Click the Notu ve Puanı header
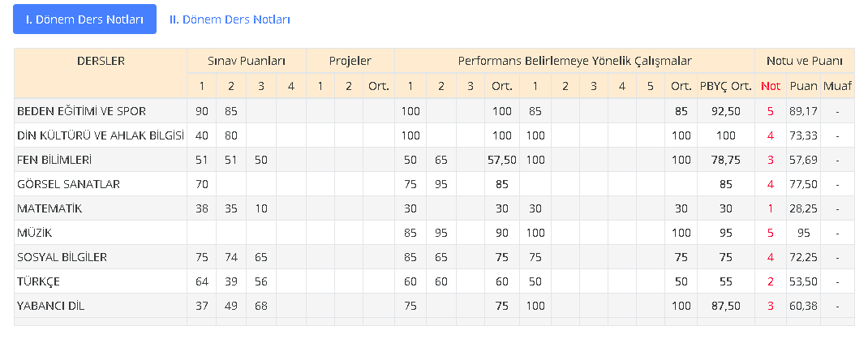This screenshot has height=339, width=868. [x=804, y=61]
